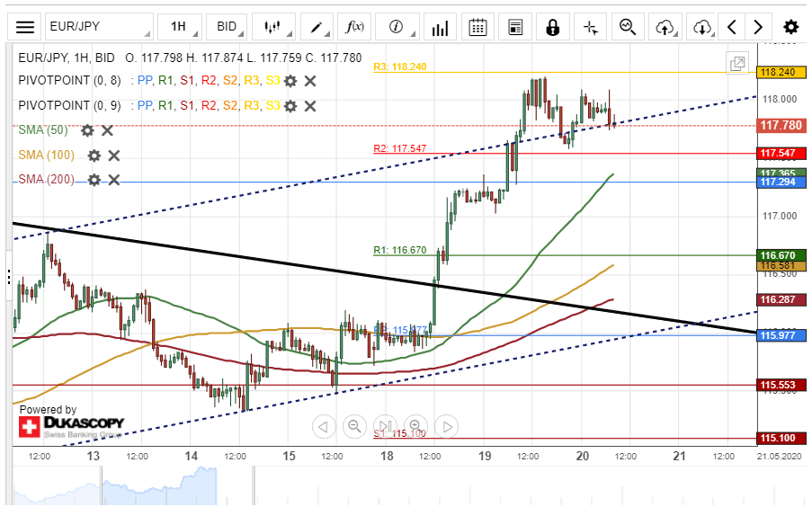Screen dimensions: 812x507
Task: Click the scroll-left circular chart button
Action: pyautogui.click(x=324, y=427)
